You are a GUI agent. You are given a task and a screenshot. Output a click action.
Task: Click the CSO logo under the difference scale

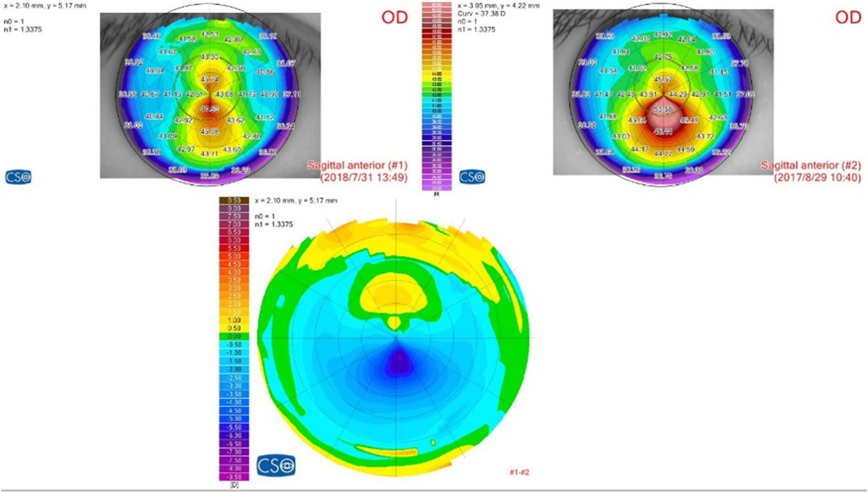(276, 466)
